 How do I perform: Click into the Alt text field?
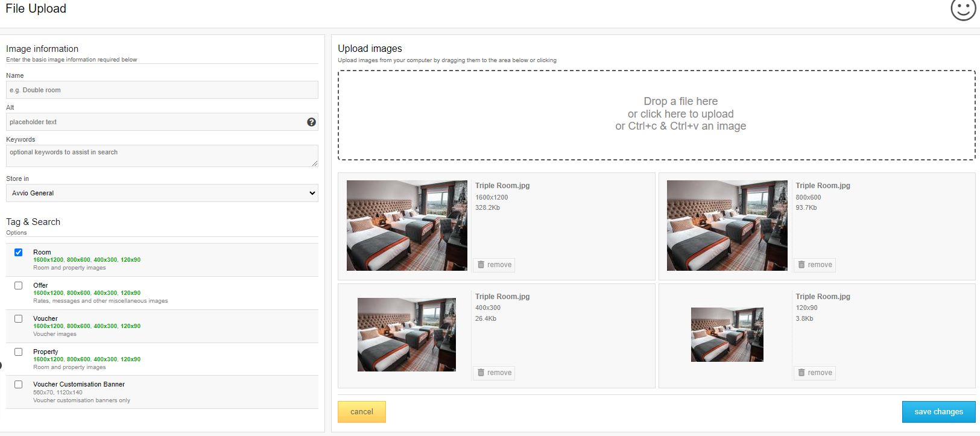(162, 122)
